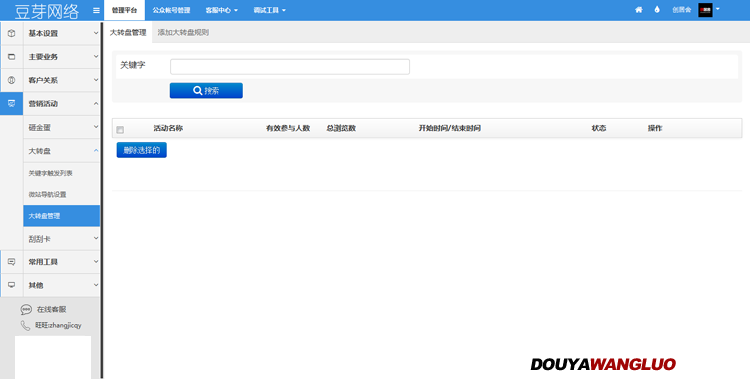This screenshot has width=750, height=379.
Task: Click the 在线客服 link
Action: pyautogui.click(x=52, y=310)
